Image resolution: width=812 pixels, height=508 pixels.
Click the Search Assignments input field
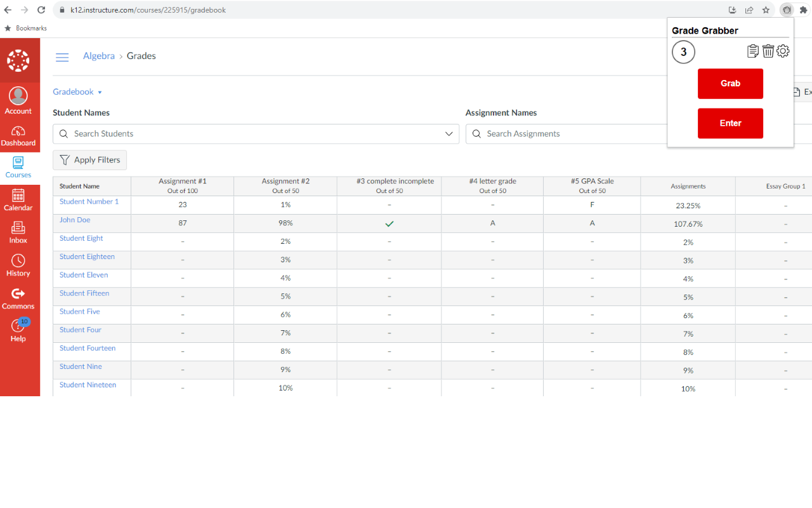click(x=565, y=134)
